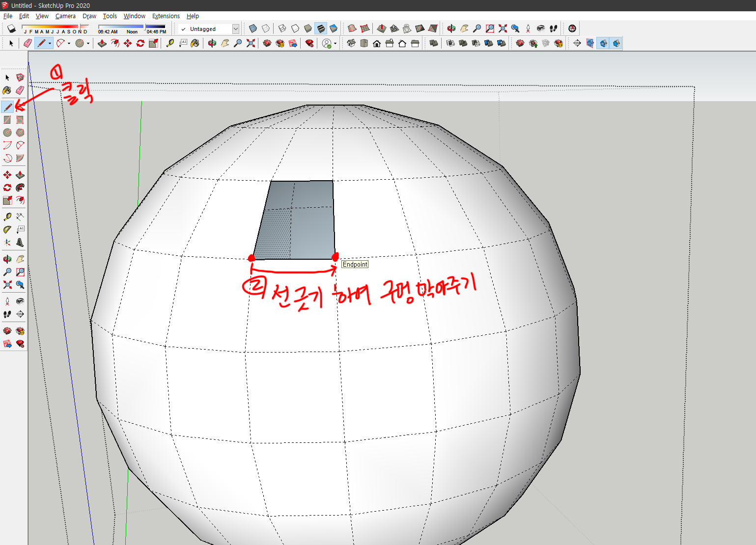Open the Untagged tag dropdown
This screenshot has height=545, width=756.
[235, 28]
